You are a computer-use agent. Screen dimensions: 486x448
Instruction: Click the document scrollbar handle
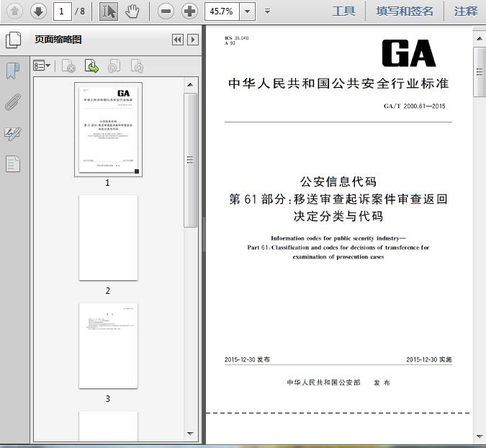pos(480,72)
